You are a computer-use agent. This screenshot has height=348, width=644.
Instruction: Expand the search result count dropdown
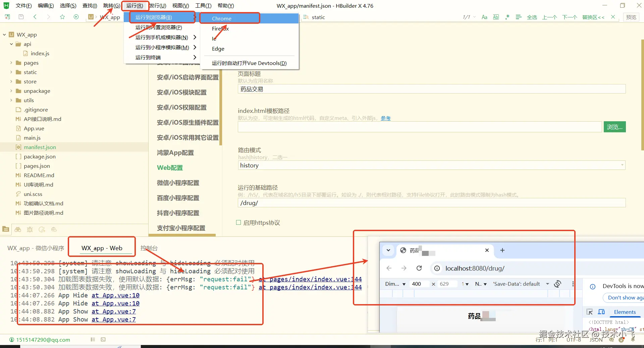tap(475, 17)
